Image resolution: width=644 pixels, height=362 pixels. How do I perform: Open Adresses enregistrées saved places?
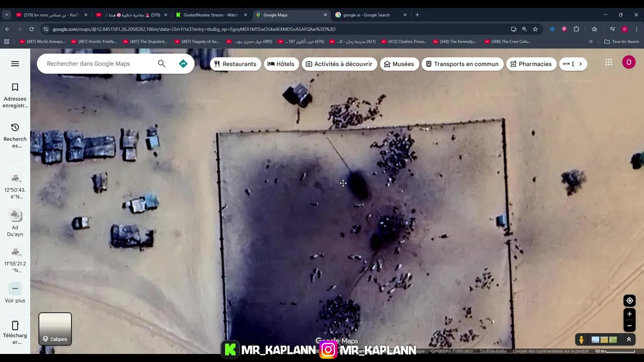(15, 95)
